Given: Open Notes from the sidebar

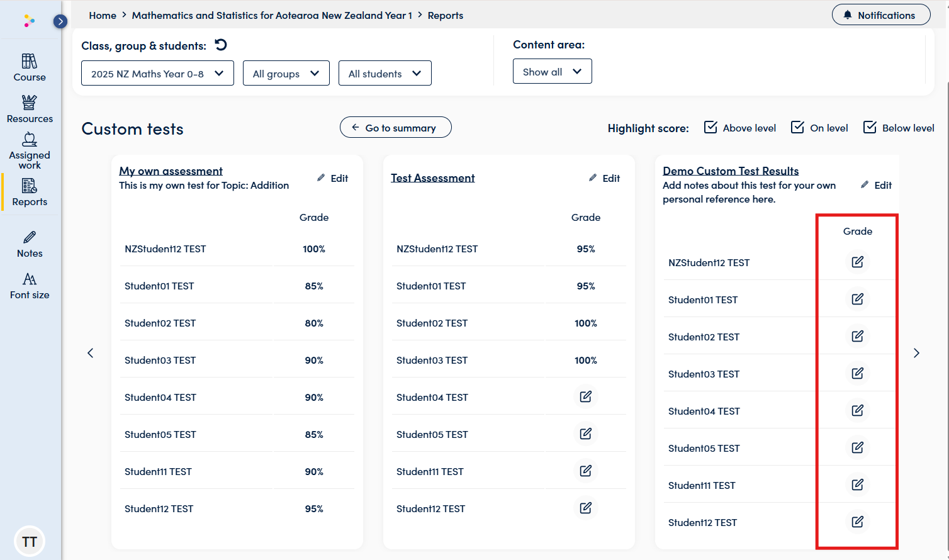Looking at the screenshot, I should coord(30,245).
